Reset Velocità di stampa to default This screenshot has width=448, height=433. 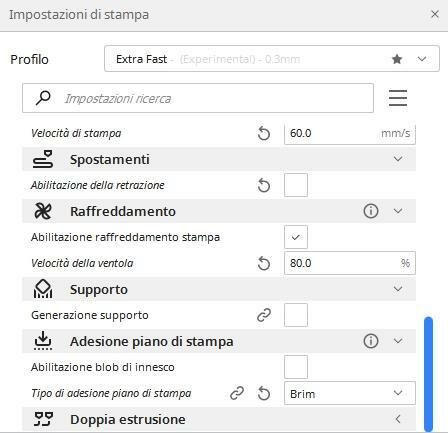pos(264,134)
